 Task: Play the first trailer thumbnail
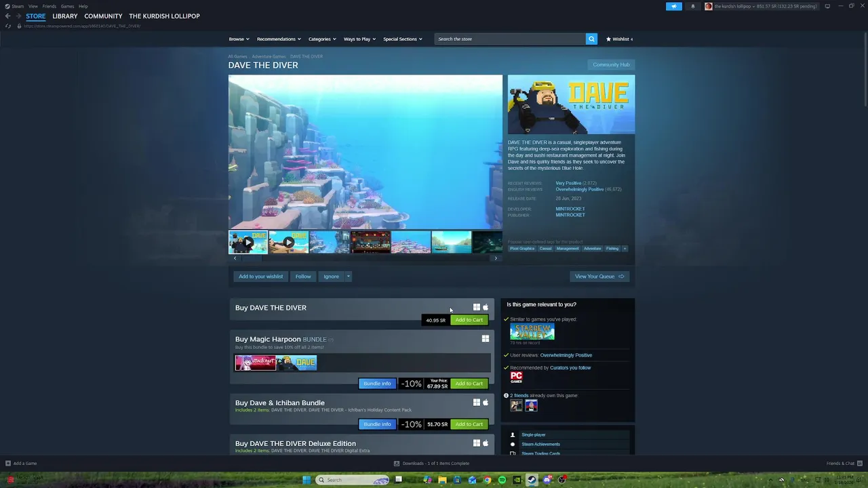point(248,242)
